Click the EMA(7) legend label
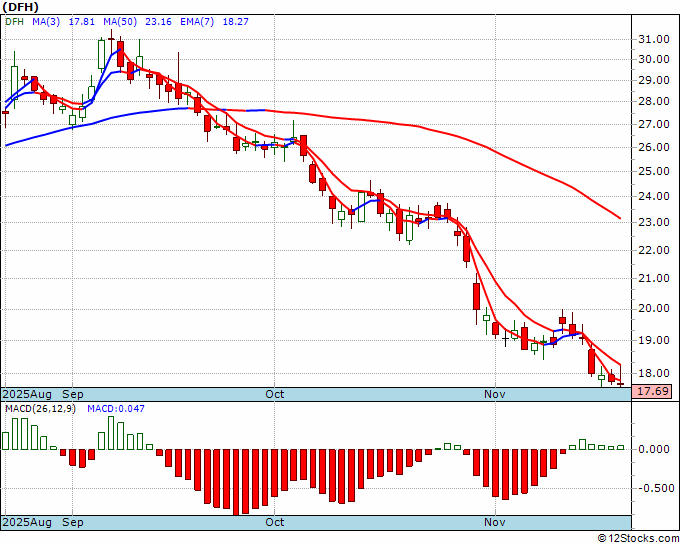 pos(197,22)
